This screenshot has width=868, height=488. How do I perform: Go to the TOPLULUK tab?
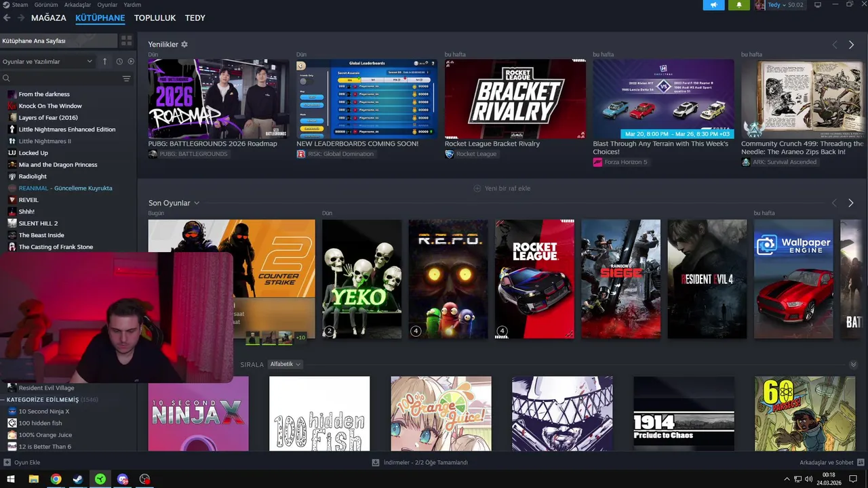pos(155,18)
